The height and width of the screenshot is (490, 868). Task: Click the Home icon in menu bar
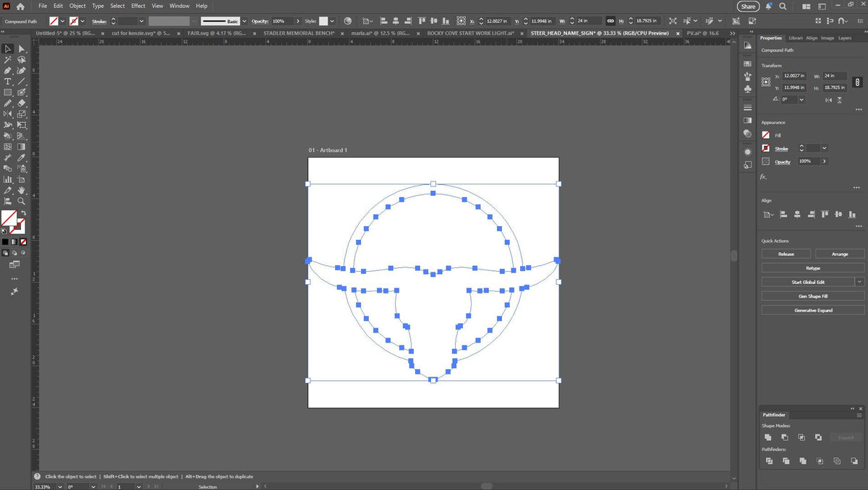point(20,7)
